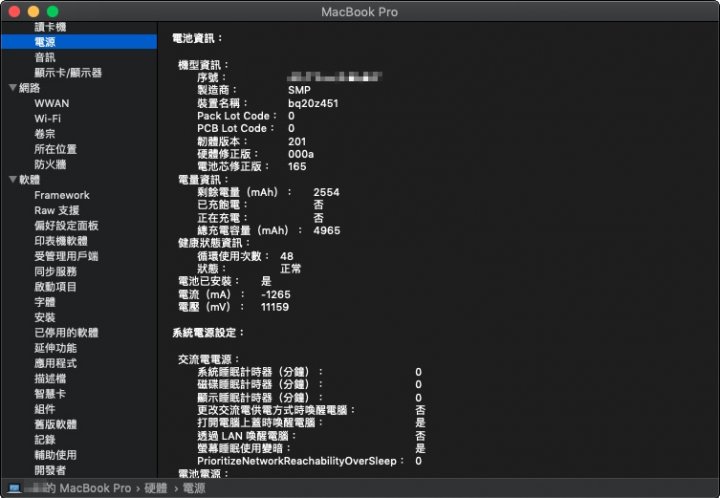Click device name bq20z451

[313, 103]
